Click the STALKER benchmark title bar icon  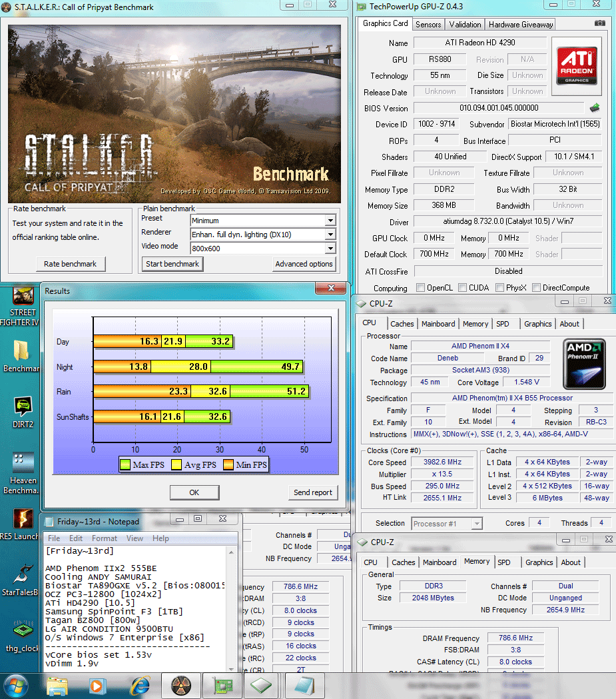(x=6, y=7)
